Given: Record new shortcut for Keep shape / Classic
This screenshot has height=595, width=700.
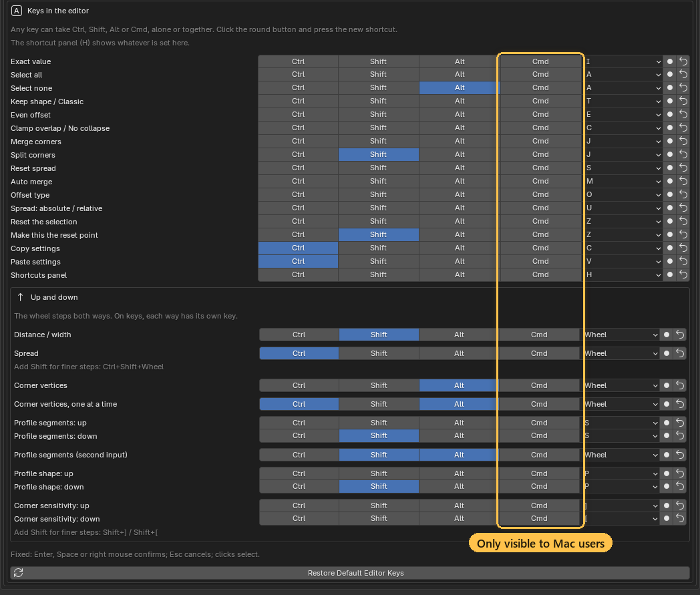Looking at the screenshot, I should click(x=670, y=102).
